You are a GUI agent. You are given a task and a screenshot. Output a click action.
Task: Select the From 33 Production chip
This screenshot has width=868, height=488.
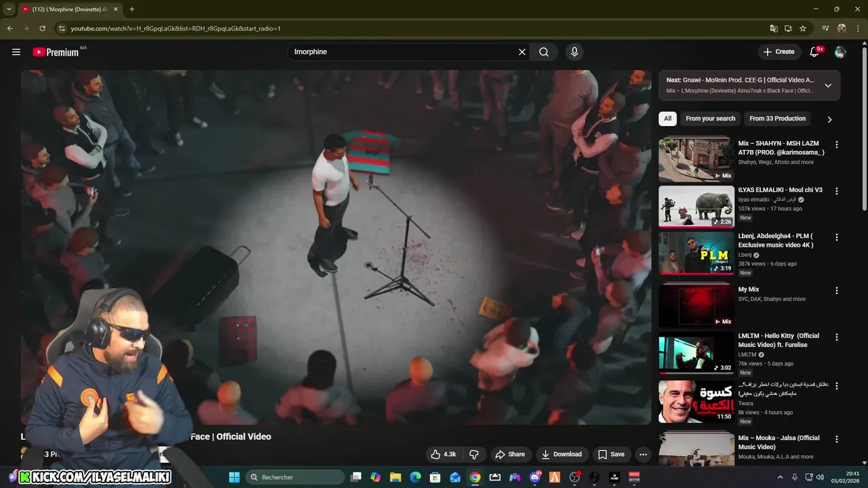[777, 119]
